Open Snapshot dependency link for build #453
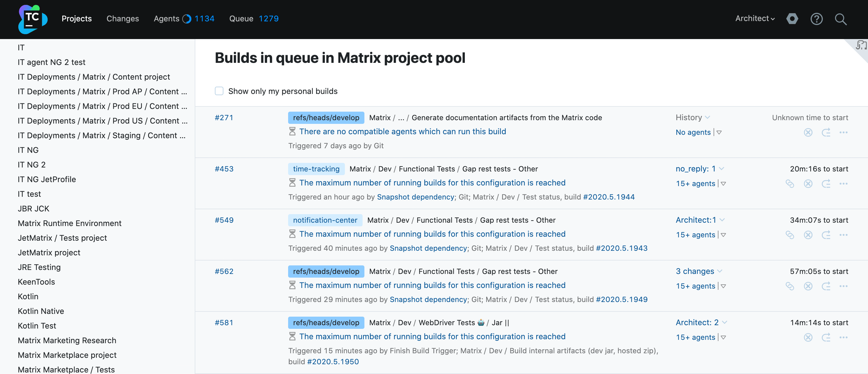Image resolution: width=868 pixels, height=374 pixels. (x=415, y=197)
